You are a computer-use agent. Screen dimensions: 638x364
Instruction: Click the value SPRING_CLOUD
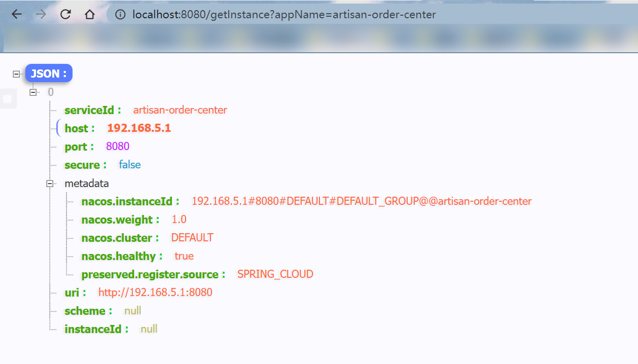(x=275, y=274)
